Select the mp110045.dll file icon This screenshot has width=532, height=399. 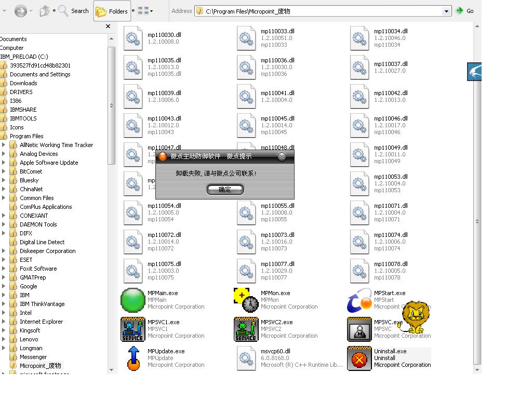click(246, 126)
